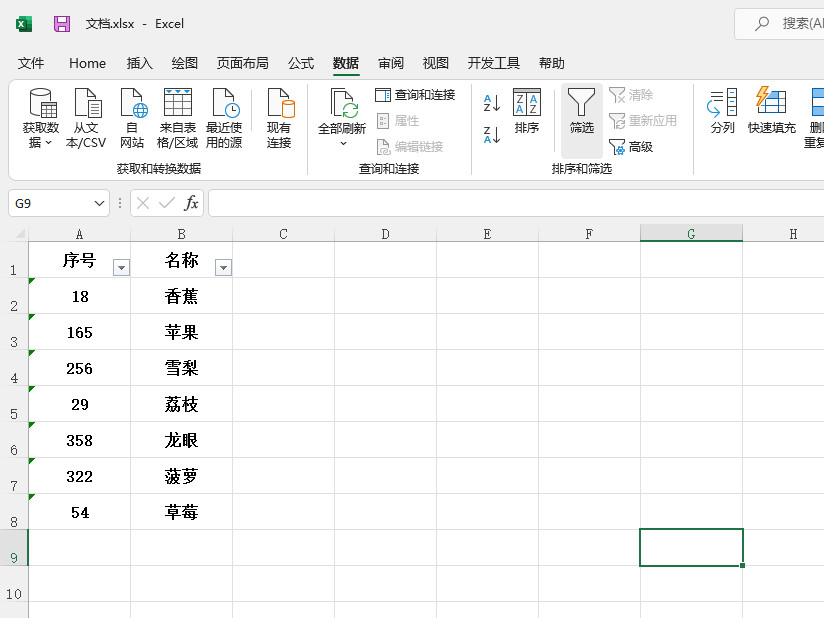Image resolution: width=824 pixels, height=618 pixels.
Task: Select cell containing 18
Action: (x=79, y=296)
